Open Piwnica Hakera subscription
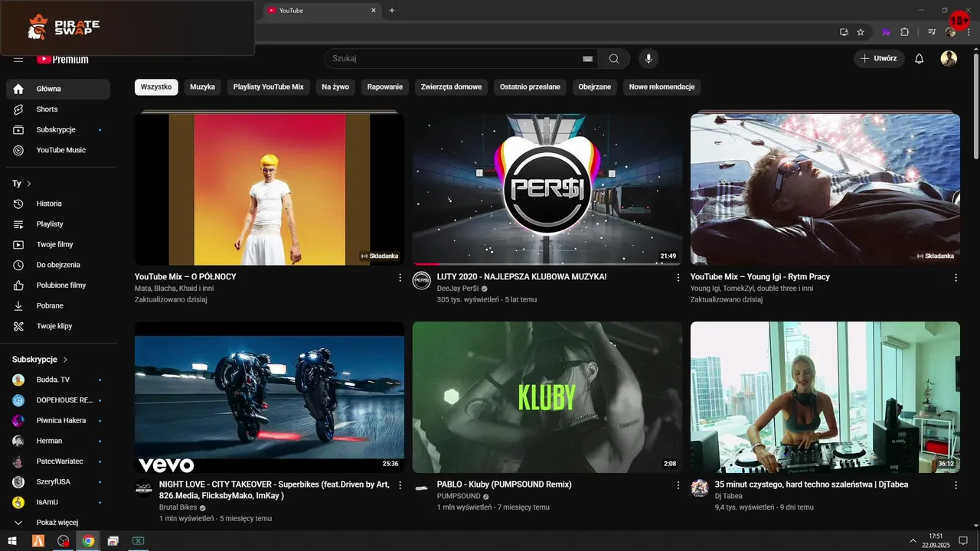 pos(58,420)
